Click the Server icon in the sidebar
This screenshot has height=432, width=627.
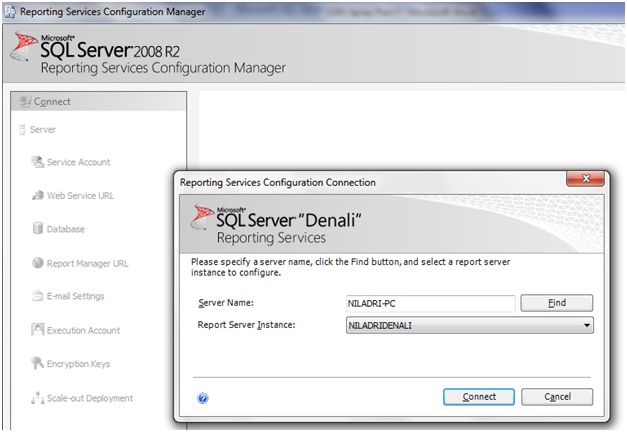pyautogui.click(x=22, y=130)
